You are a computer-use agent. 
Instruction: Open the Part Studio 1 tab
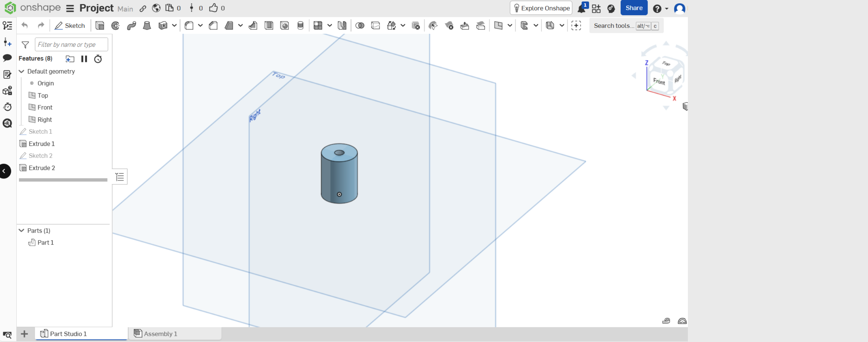click(x=68, y=334)
